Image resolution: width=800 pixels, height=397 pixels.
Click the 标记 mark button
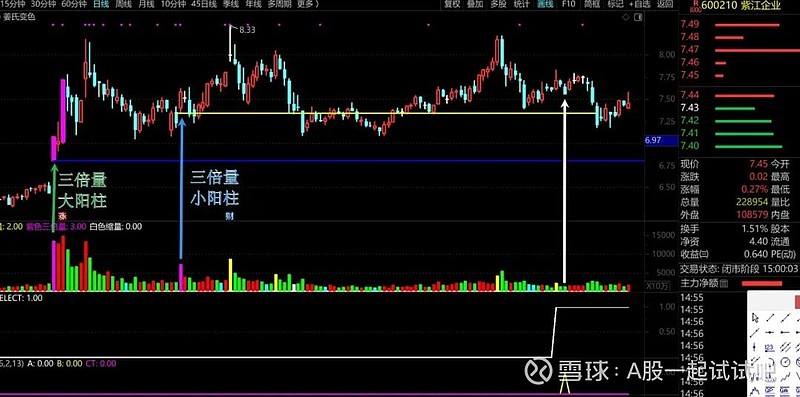coord(615,4)
